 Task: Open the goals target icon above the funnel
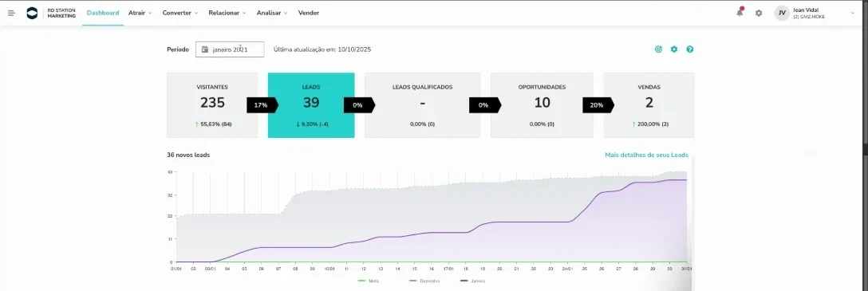coord(658,49)
